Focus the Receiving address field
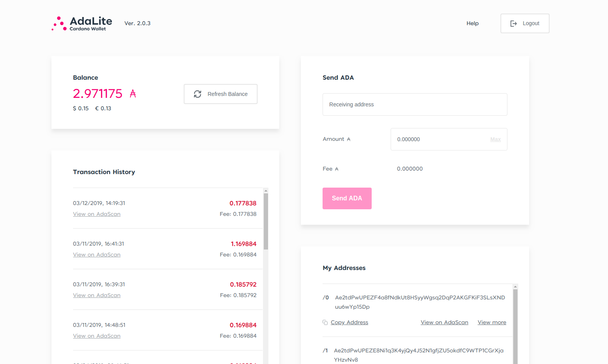608x364 pixels. (x=415, y=104)
